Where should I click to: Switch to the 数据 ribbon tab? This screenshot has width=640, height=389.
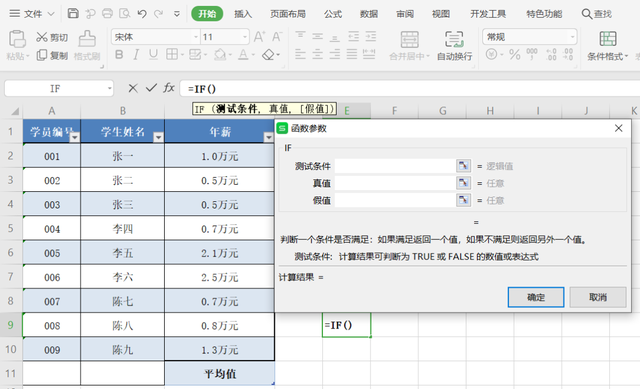click(369, 14)
